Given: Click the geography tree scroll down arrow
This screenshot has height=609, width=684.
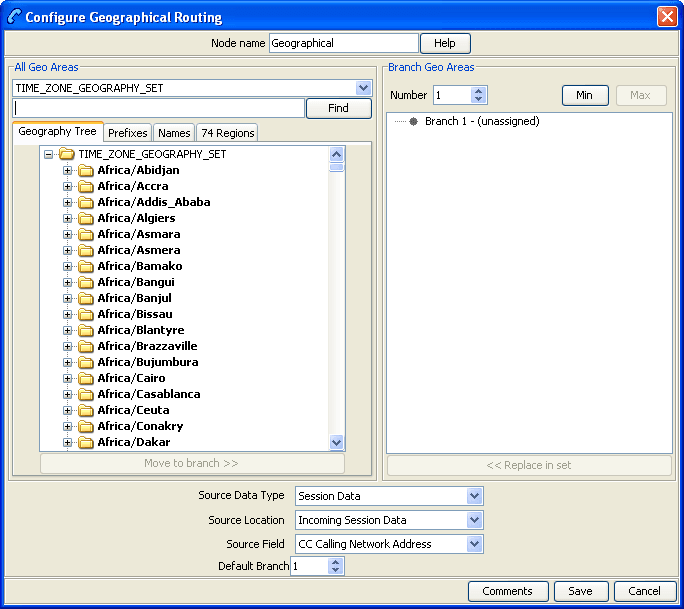Looking at the screenshot, I should tap(336, 442).
